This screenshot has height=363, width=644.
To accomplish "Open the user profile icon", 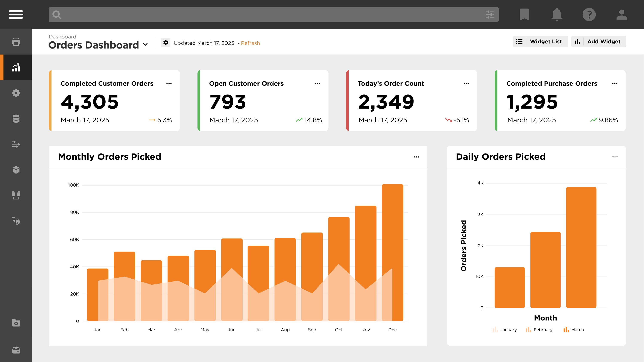I will [x=621, y=15].
